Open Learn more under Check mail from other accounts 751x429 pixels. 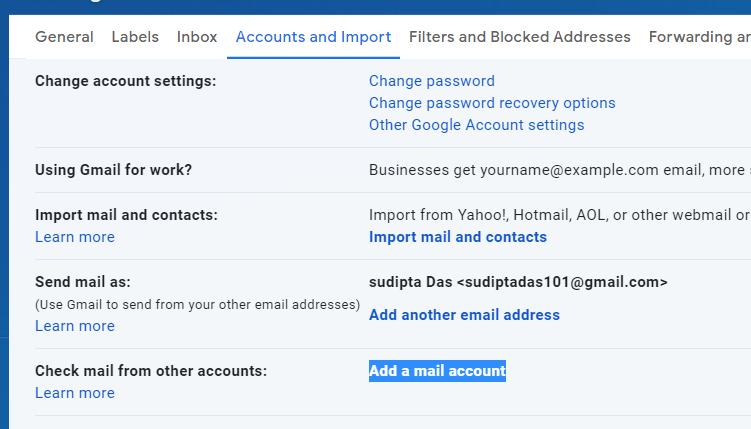pos(75,393)
